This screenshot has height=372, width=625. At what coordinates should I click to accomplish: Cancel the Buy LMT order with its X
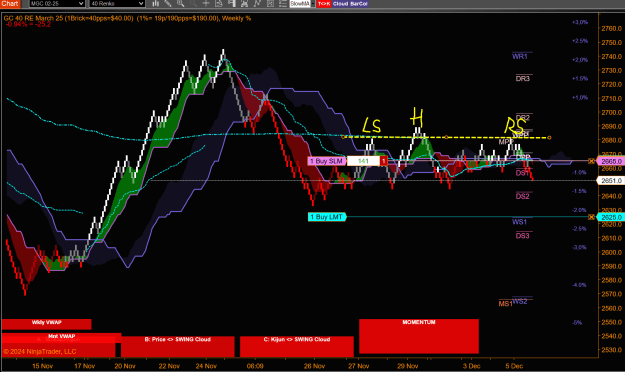[592, 217]
